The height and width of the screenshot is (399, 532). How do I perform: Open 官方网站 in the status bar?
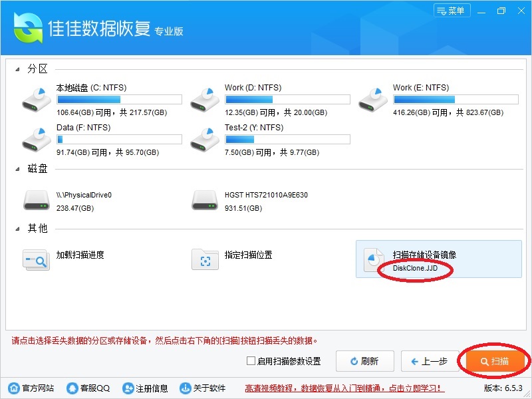pos(31,388)
